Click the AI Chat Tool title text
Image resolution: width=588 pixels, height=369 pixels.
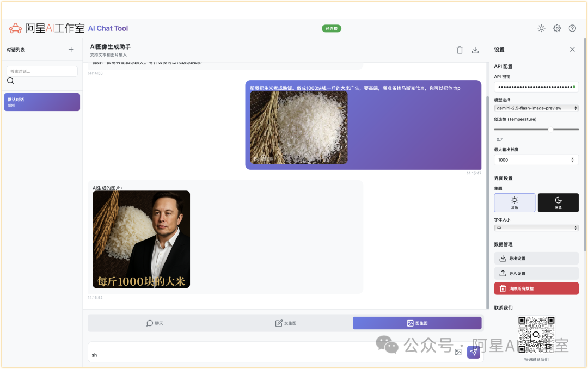tap(108, 28)
